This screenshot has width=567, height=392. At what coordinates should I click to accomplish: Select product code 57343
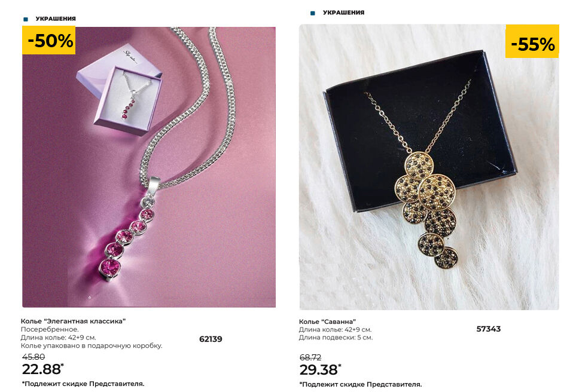click(489, 329)
